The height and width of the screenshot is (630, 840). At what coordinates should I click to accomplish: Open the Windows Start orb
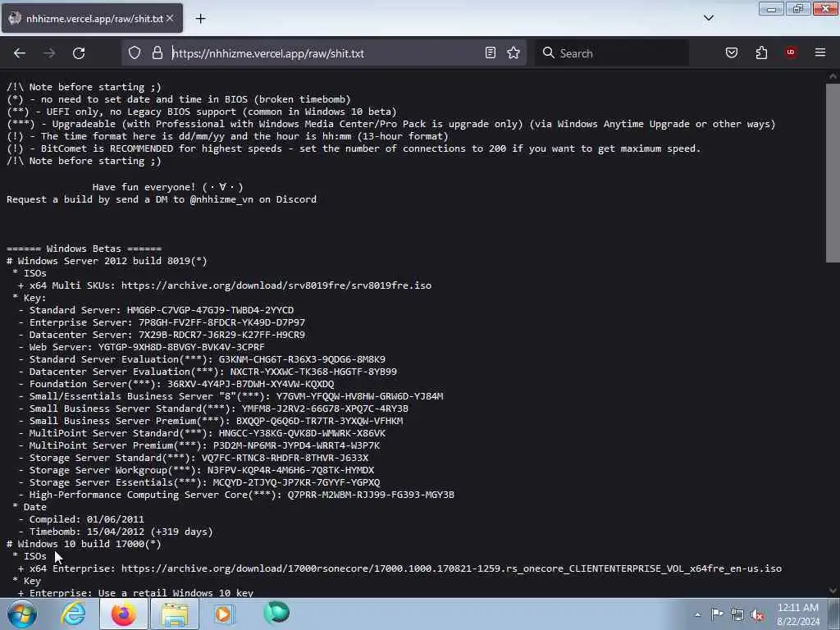(x=22, y=614)
